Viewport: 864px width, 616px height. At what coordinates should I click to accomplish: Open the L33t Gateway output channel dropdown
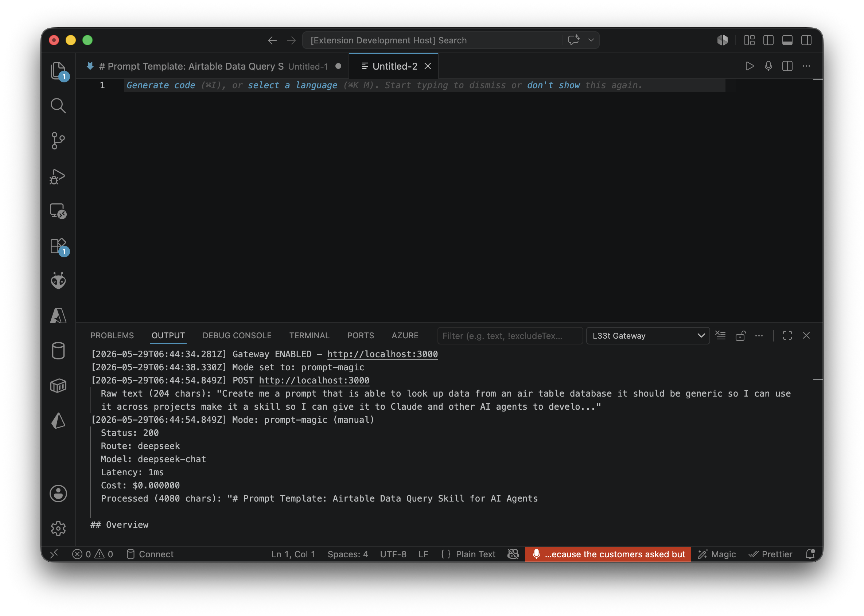[x=648, y=336]
